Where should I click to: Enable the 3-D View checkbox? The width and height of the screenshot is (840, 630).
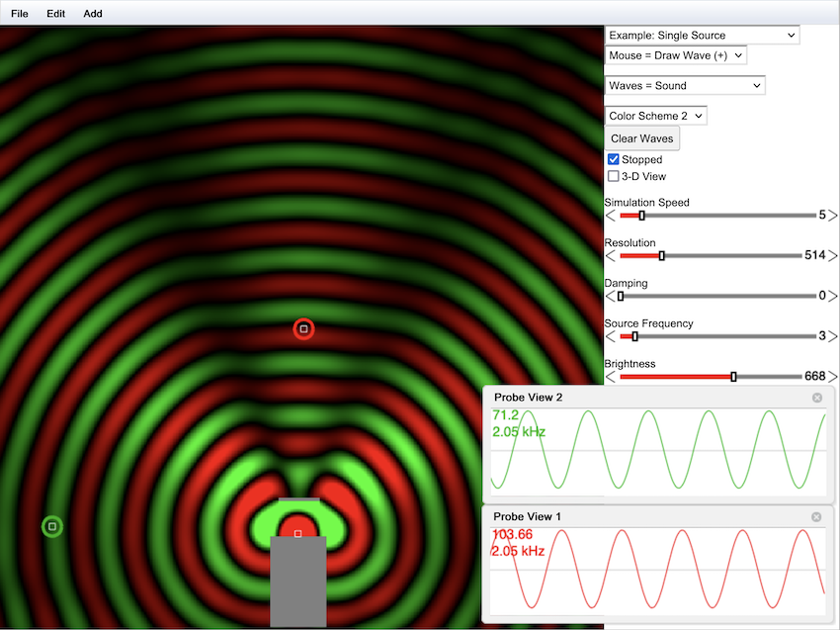coord(614,176)
